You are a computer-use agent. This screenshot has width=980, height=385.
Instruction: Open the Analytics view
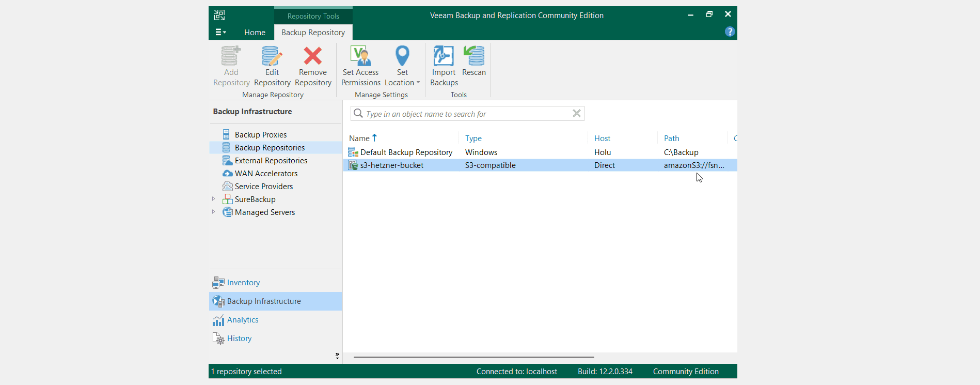point(275,320)
